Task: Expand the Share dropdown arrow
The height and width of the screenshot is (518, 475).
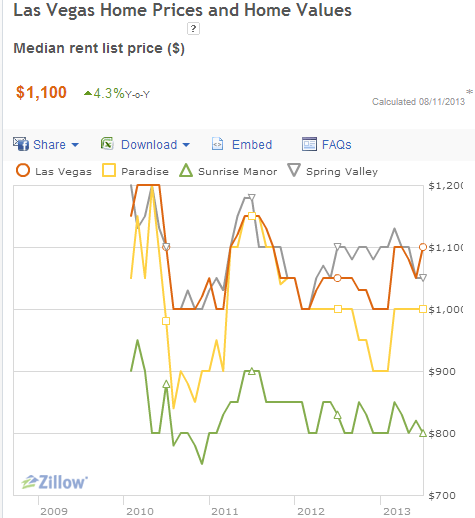Action: 75,145
